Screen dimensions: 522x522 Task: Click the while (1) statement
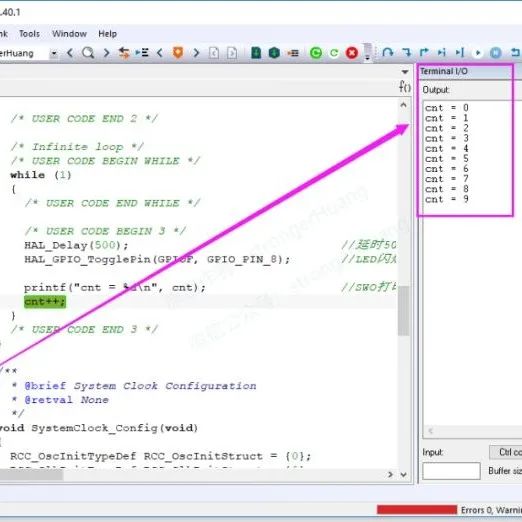[41, 175]
